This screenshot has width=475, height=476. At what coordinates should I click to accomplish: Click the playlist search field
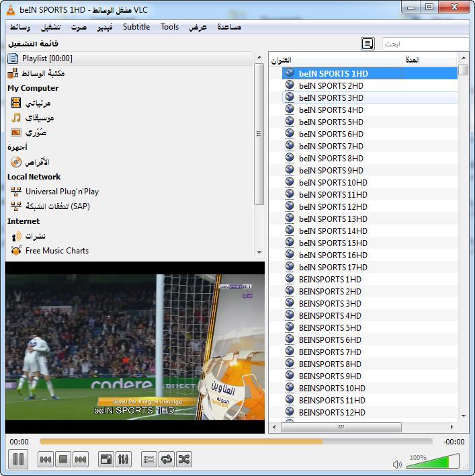pyautogui.click(x=425, y=44)
